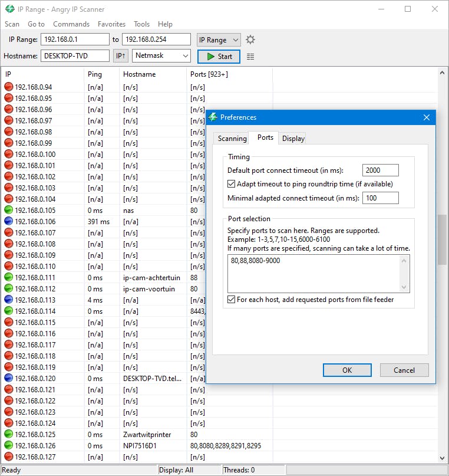Click the start IP field 192.168.0.1
The width and height of the screenshot is (449, 476).
pyautogui.click(x=75, y=39)
